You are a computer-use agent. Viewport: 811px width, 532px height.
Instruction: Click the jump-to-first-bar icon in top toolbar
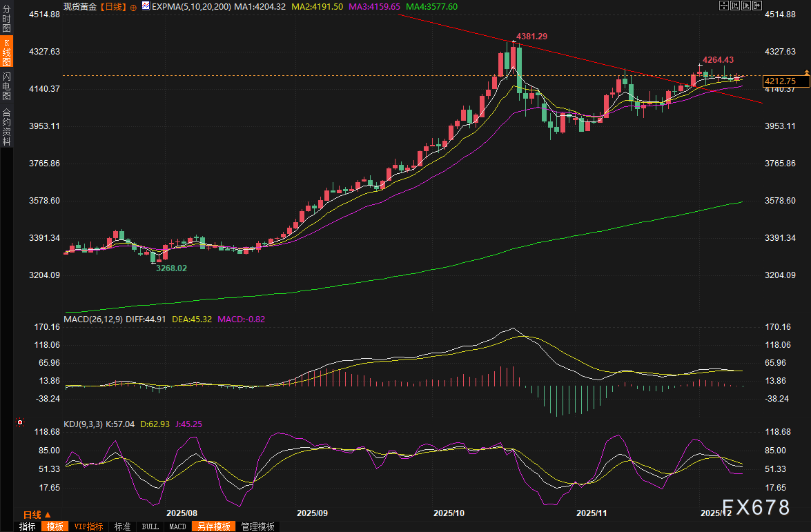click(734, 6)
